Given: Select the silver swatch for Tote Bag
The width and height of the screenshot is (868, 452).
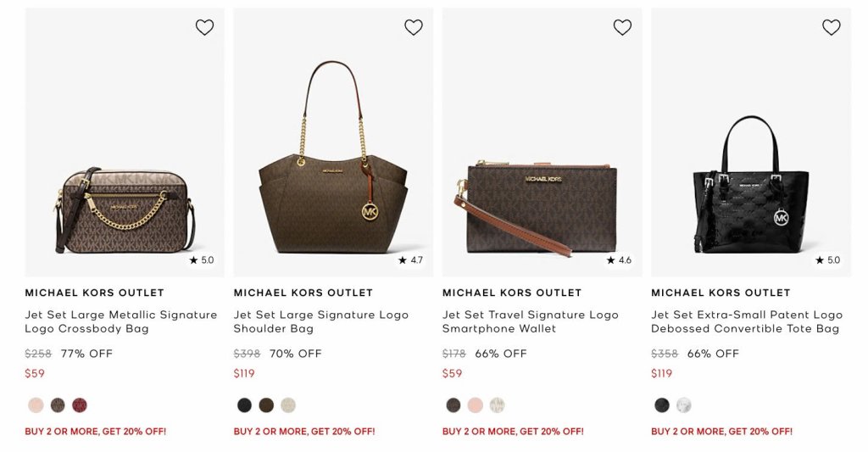Looking at the screenshot, I should 684,405.
